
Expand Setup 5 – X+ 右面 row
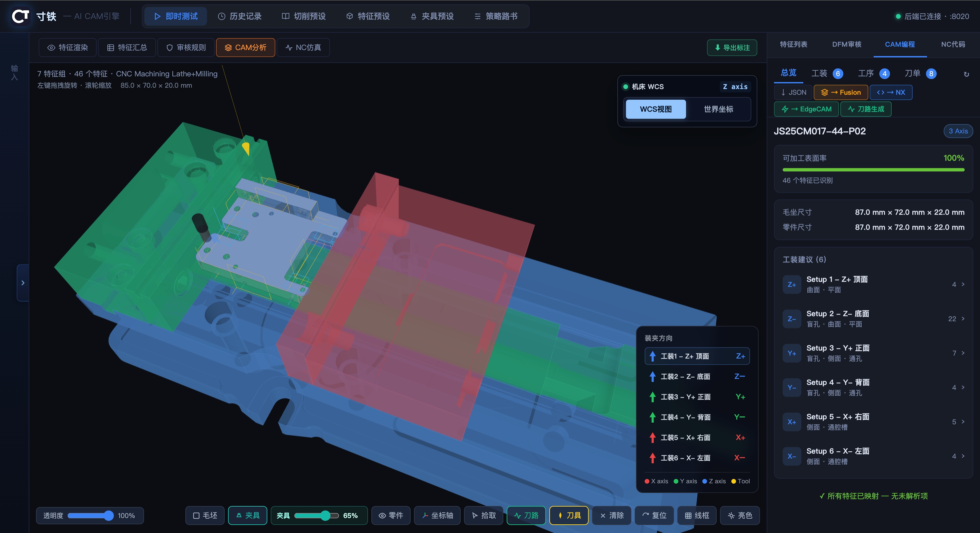[873, 422]
